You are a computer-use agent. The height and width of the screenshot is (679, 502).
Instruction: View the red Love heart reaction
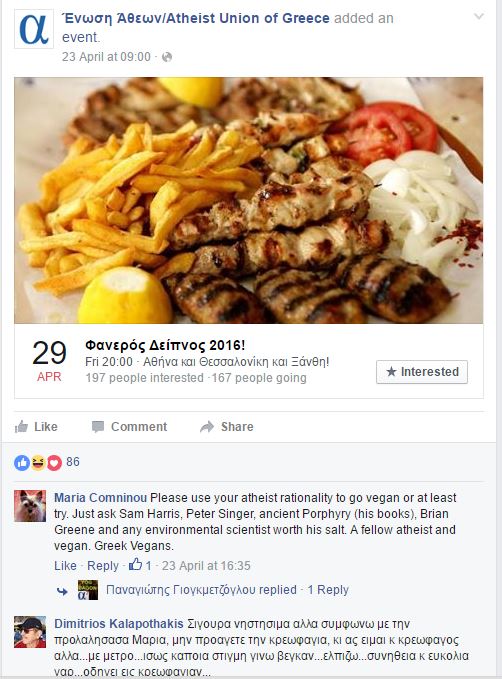point(54,462)
